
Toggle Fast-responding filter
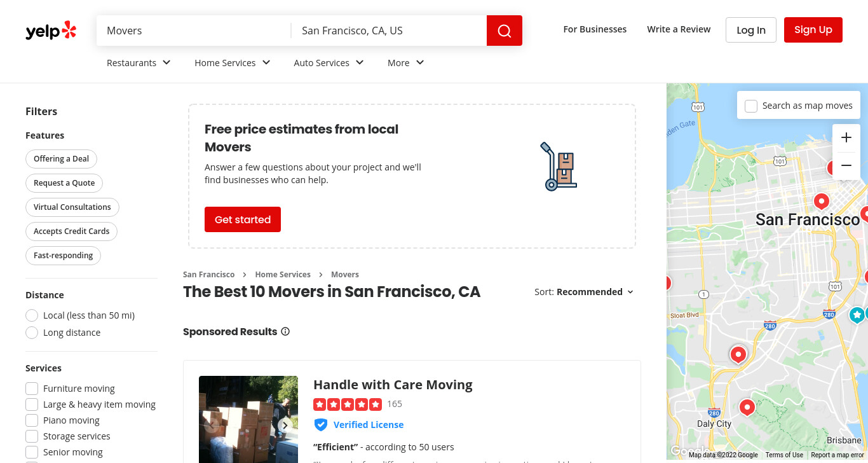(x=63, y=256)
